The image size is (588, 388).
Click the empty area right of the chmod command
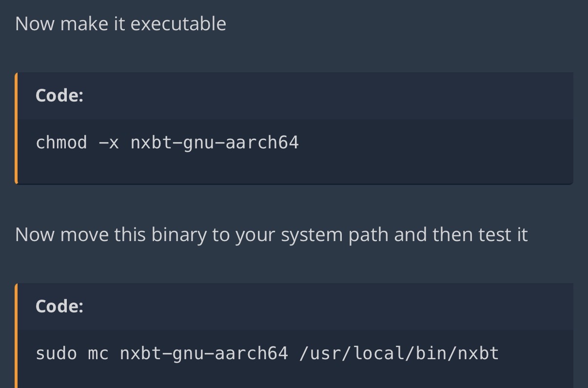pyautogui.click(x=434, y=143)
